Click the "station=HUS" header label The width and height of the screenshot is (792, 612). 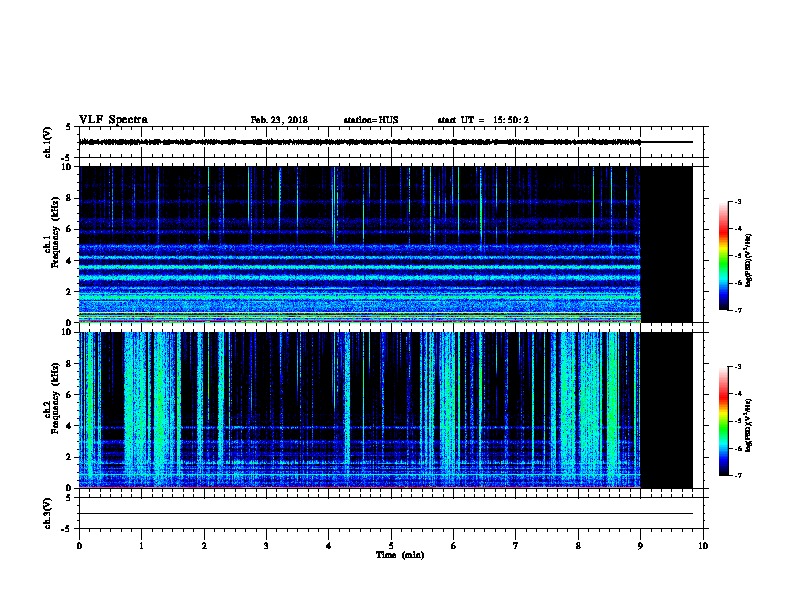[x=371, y=120]
